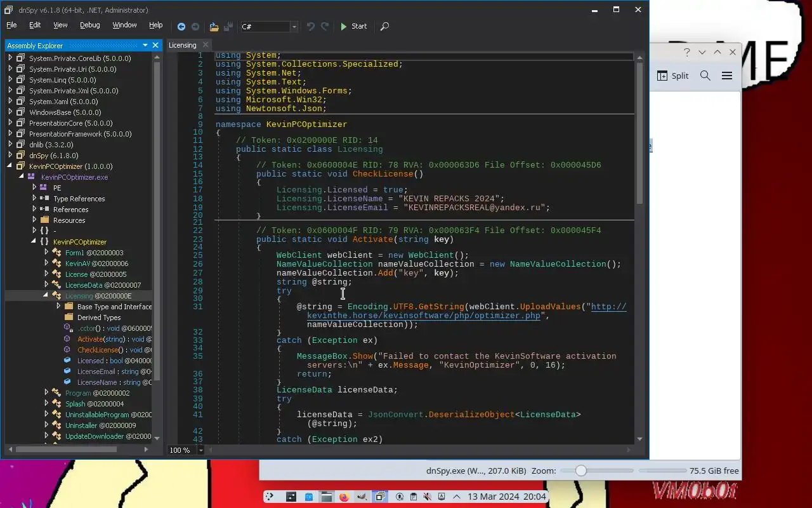
Task: Collapse the Licensing class node
Action: 46,295
